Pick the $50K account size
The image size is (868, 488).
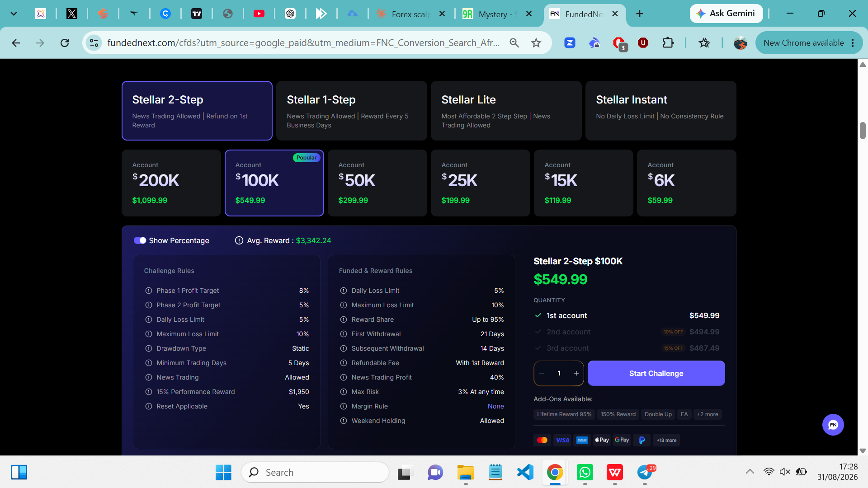pyautogui.click(x=377, y=183)
